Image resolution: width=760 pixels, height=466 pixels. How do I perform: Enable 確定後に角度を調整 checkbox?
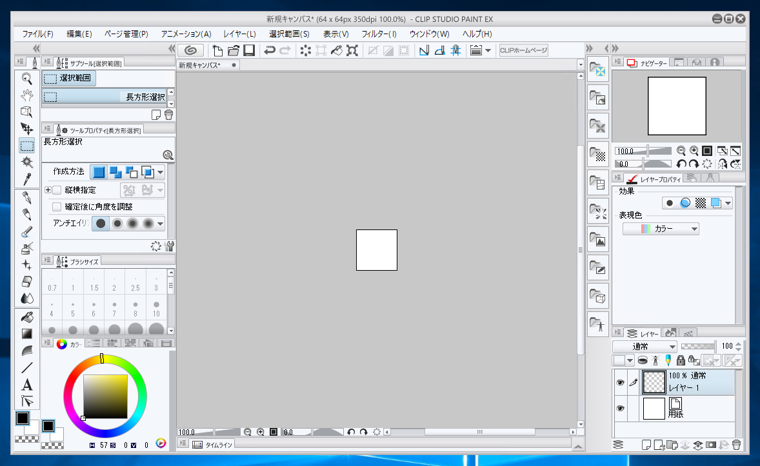point(57,207)
